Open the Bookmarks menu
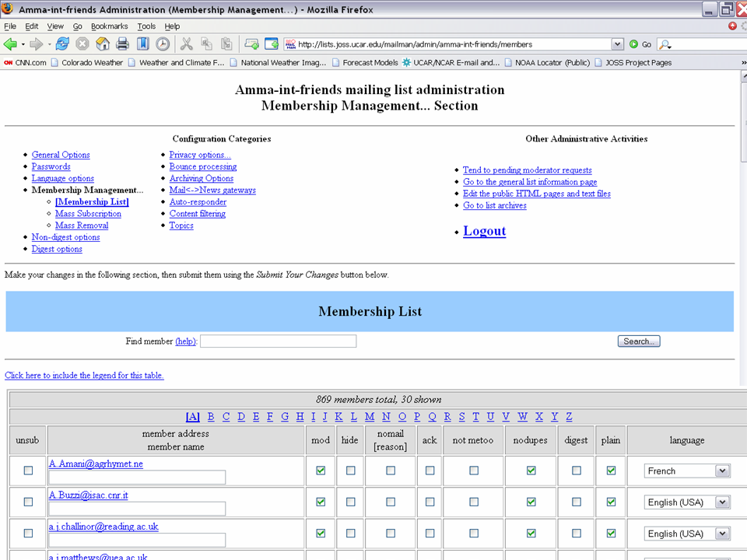This screenshot has height=560, width=747. click(109, 26)
